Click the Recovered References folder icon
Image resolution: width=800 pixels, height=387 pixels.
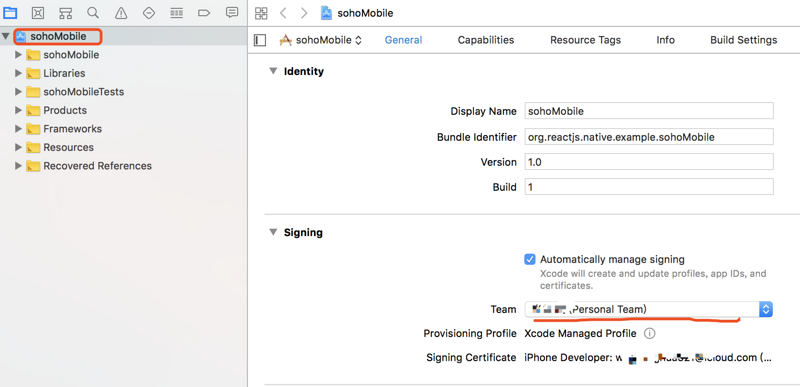click(33, 166)
